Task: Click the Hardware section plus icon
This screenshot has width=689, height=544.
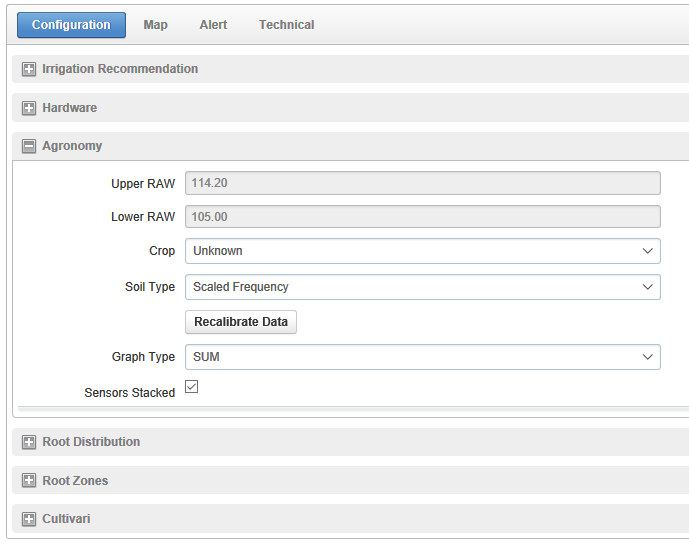Action: pos(29,108)
